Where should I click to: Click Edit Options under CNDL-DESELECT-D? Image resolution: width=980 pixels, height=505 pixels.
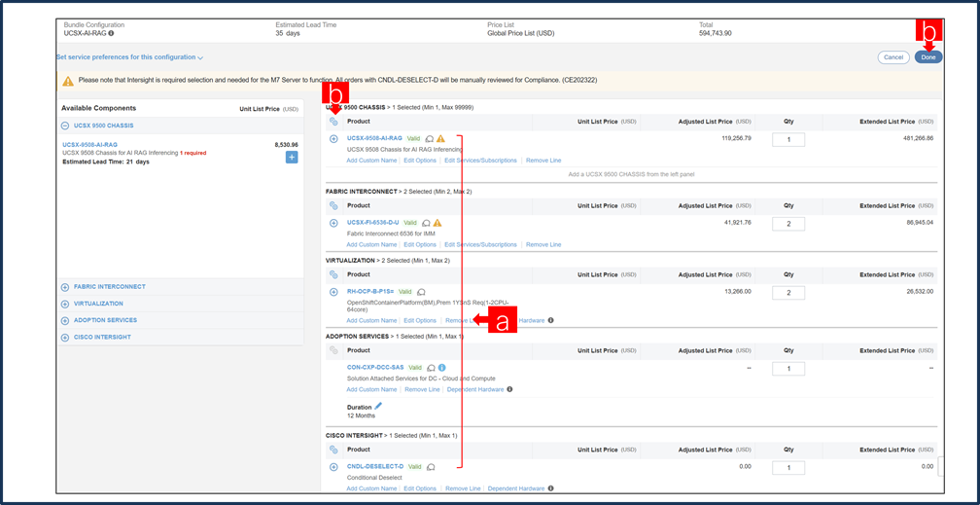click(420, 488)
